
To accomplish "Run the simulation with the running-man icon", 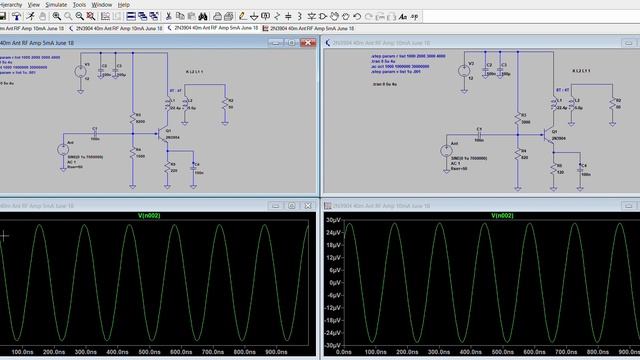I will click(x=31, y=16).
